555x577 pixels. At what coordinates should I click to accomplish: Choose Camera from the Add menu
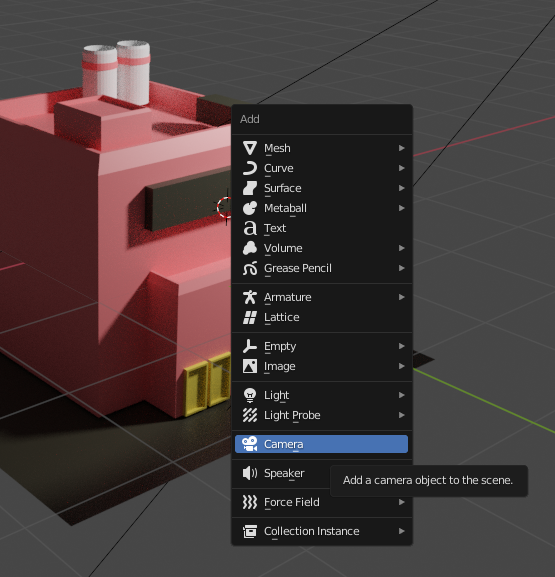[321, 444]
